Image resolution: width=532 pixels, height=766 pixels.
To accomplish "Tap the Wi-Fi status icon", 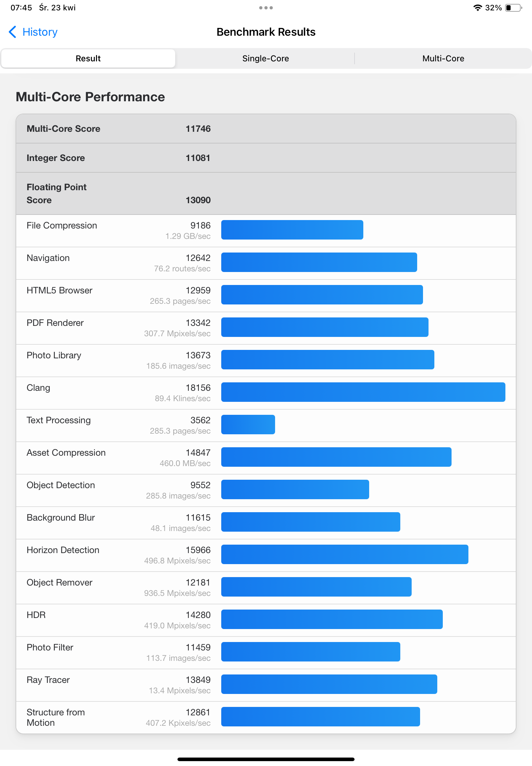I will 477,8.
